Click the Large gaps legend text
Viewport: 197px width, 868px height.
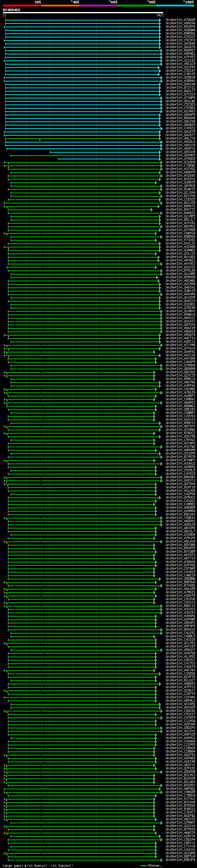38,866
